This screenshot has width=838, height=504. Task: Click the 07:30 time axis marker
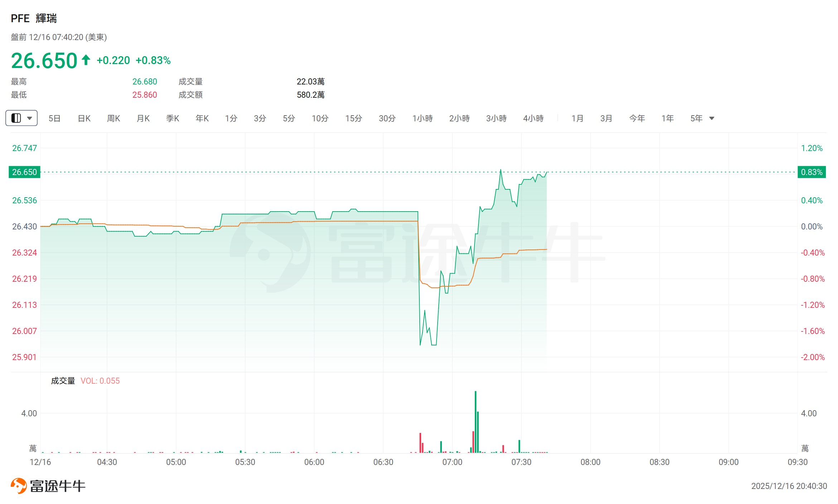tap(521, 462)
